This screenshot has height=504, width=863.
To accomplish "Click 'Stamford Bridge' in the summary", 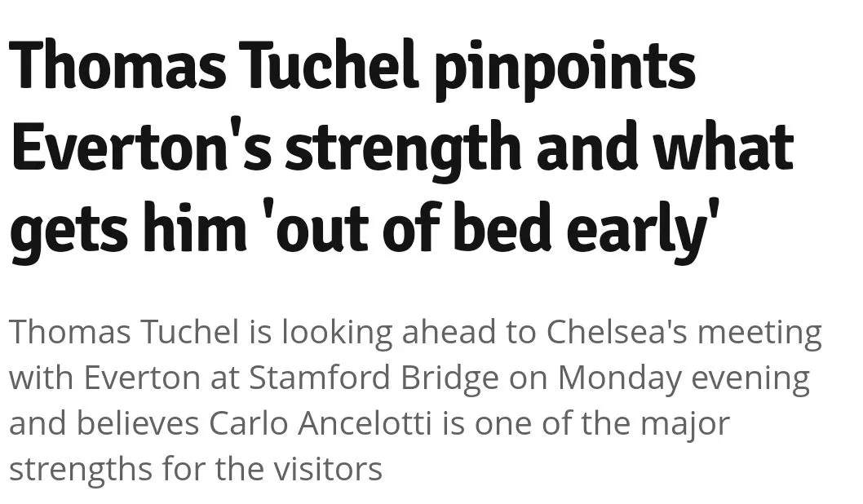I will (374, 378).
